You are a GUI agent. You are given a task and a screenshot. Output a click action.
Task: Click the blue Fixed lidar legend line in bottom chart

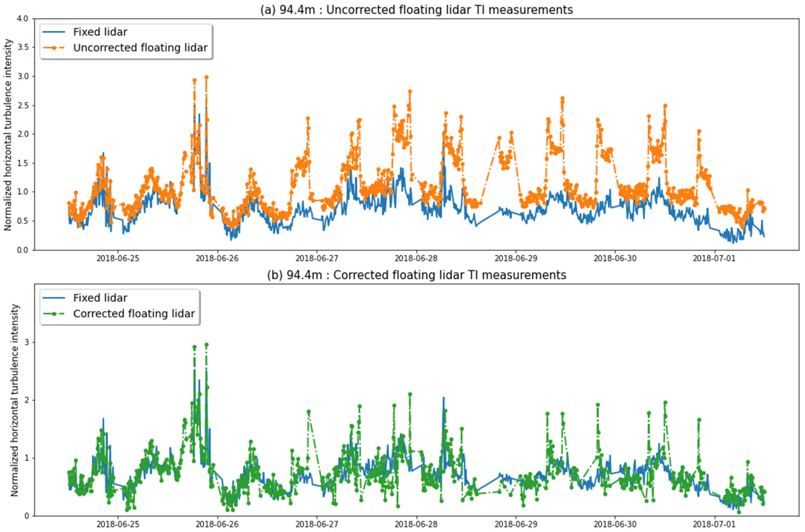tap(54, 298)
